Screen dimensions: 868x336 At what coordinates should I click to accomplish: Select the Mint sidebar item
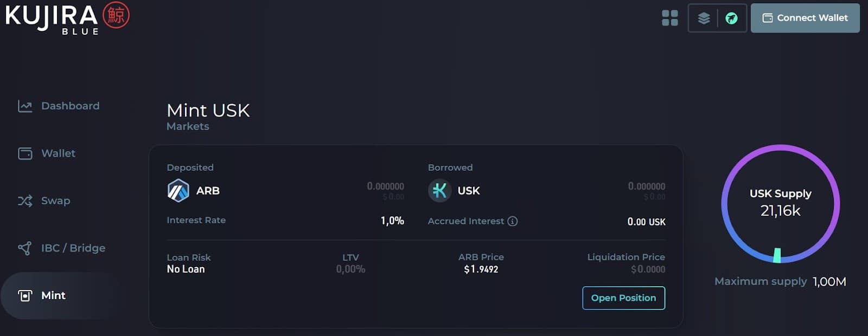point(53,295)
